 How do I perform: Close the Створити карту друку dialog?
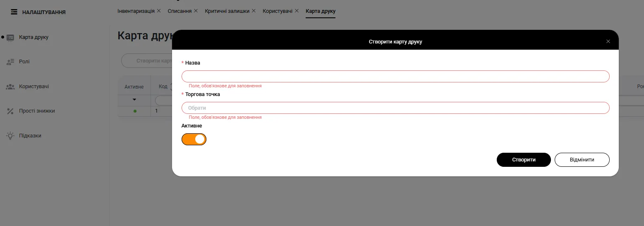click(608, 41)
